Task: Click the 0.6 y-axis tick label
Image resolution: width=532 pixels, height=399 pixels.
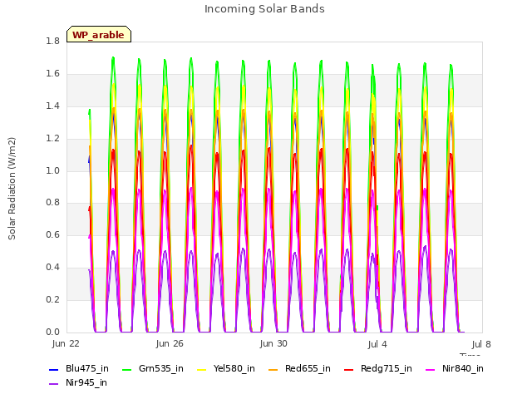Action: click(x=52, y=234)
